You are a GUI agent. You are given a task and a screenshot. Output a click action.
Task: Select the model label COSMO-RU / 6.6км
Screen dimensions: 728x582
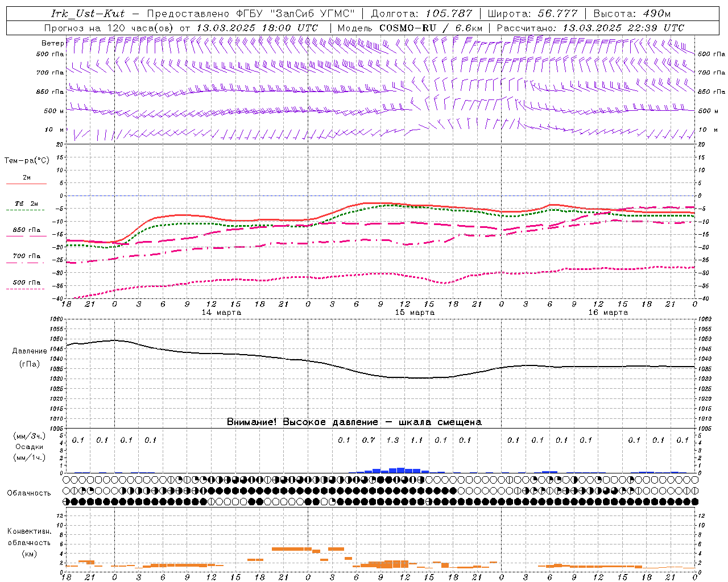click(431, 28)
